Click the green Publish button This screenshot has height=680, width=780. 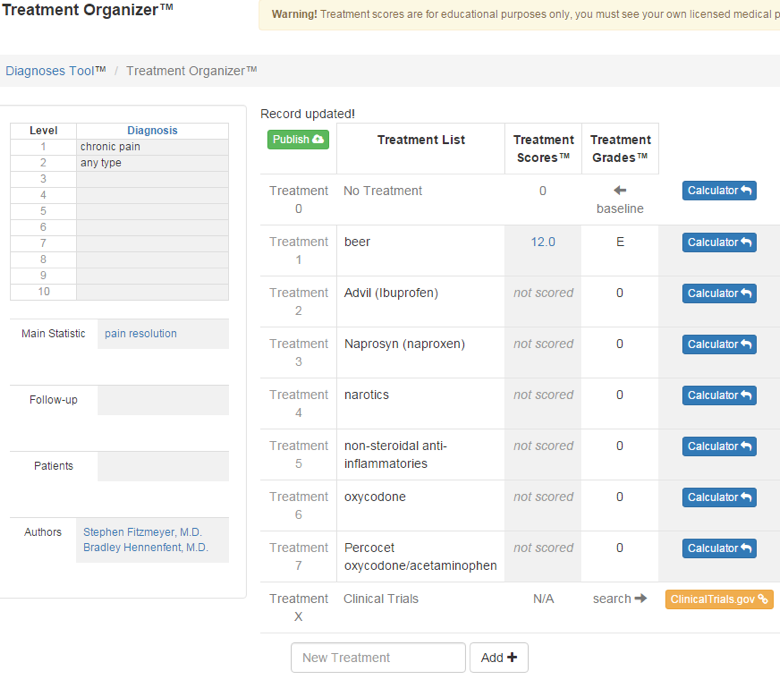coord(298,140)
